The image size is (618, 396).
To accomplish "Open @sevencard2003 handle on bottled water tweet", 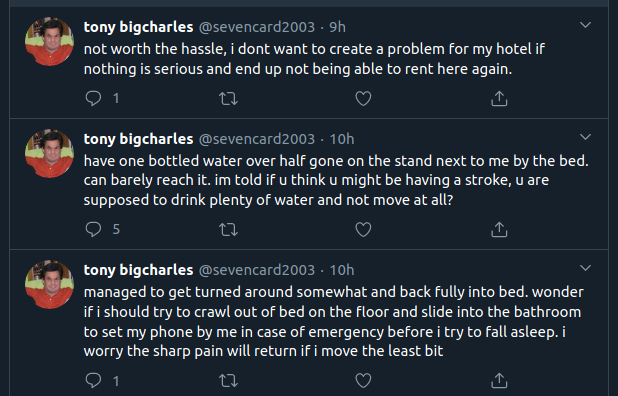I will pos(257,139).
